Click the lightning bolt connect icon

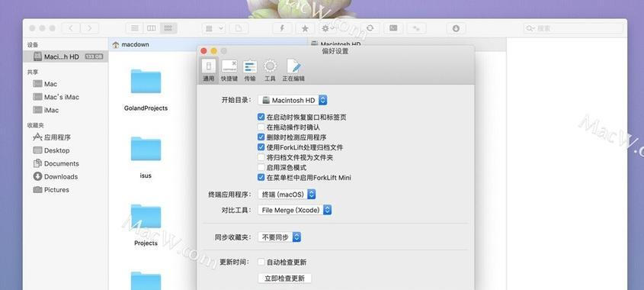click(x=282, y=28)
